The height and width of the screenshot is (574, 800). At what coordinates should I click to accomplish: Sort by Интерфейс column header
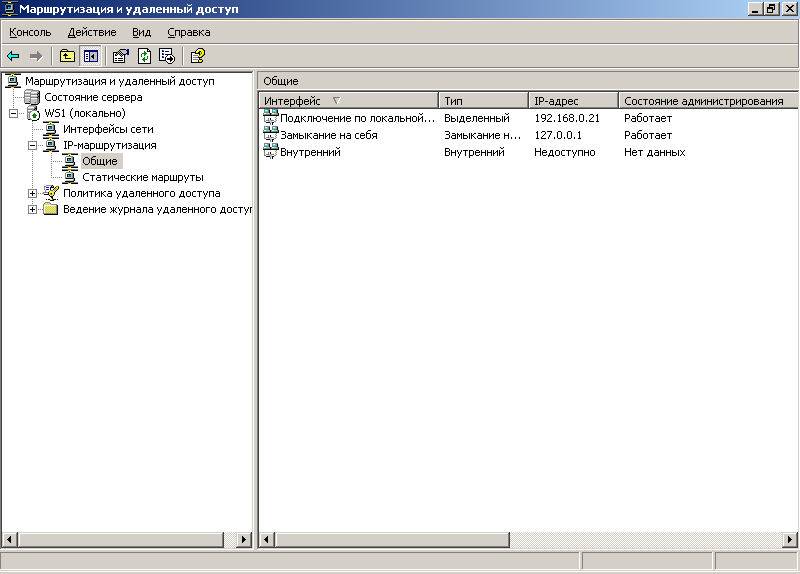(x=349, y=101)
